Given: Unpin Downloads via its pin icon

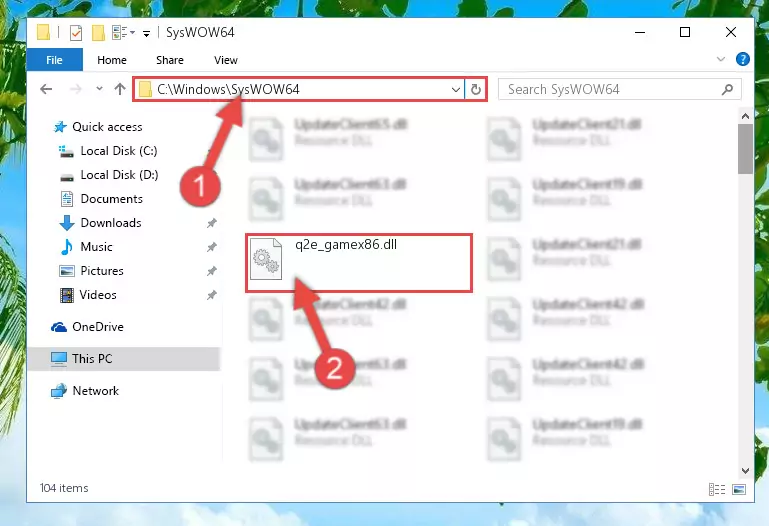Looking at the screenshot, I should click(211, 223).
